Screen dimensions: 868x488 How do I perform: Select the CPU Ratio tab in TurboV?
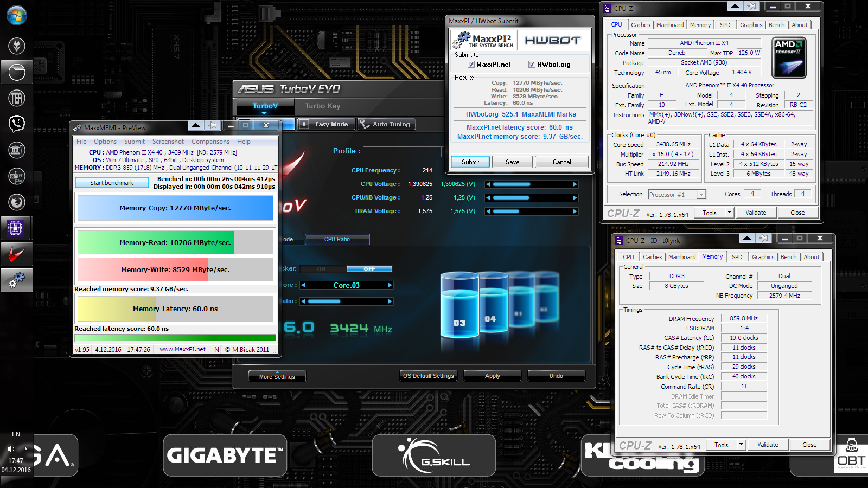pyautogui.click(x=337, y=239)
